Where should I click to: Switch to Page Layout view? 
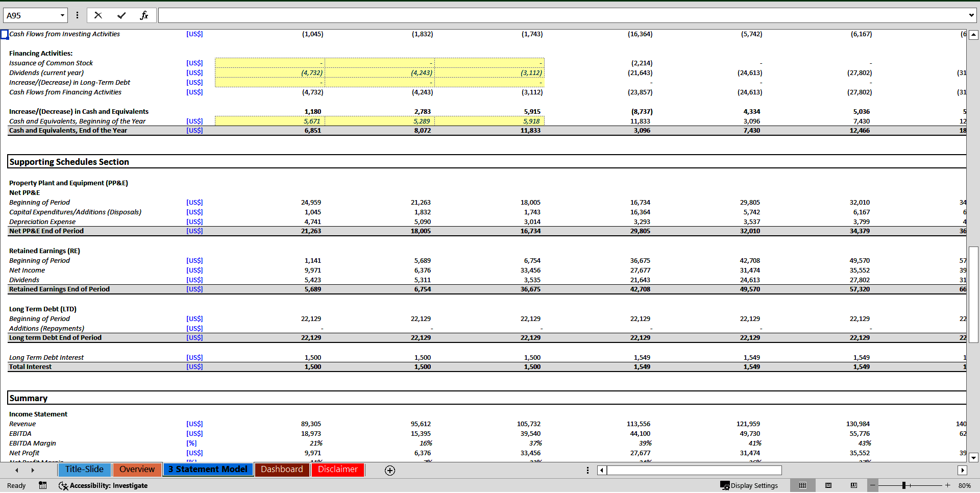pyautogui.click(x=828, y=485)
